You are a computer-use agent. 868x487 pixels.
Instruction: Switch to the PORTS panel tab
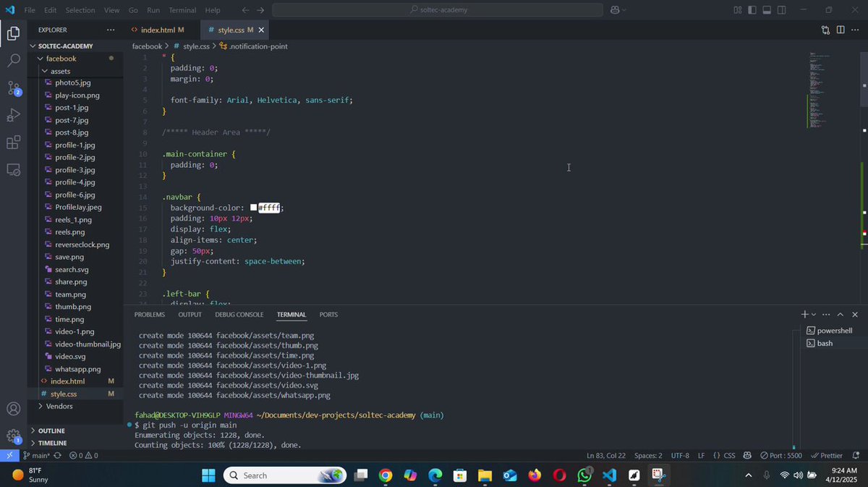click(329, 315)
